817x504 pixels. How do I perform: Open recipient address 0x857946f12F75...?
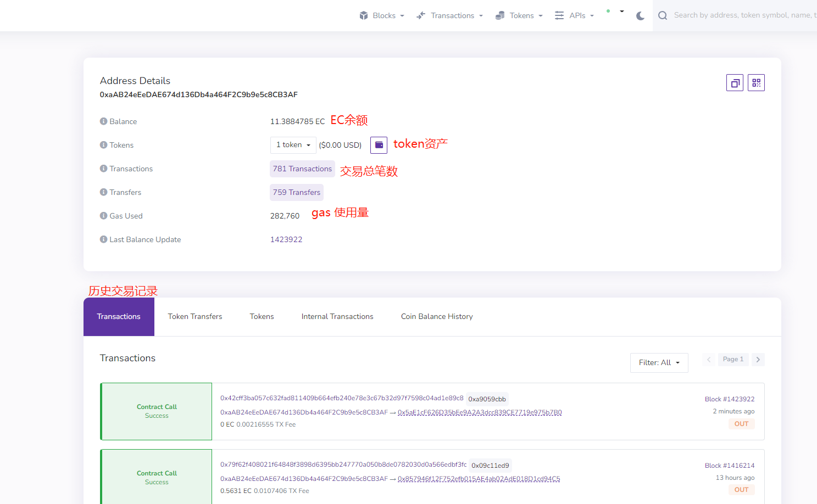[x=479, y=479]
